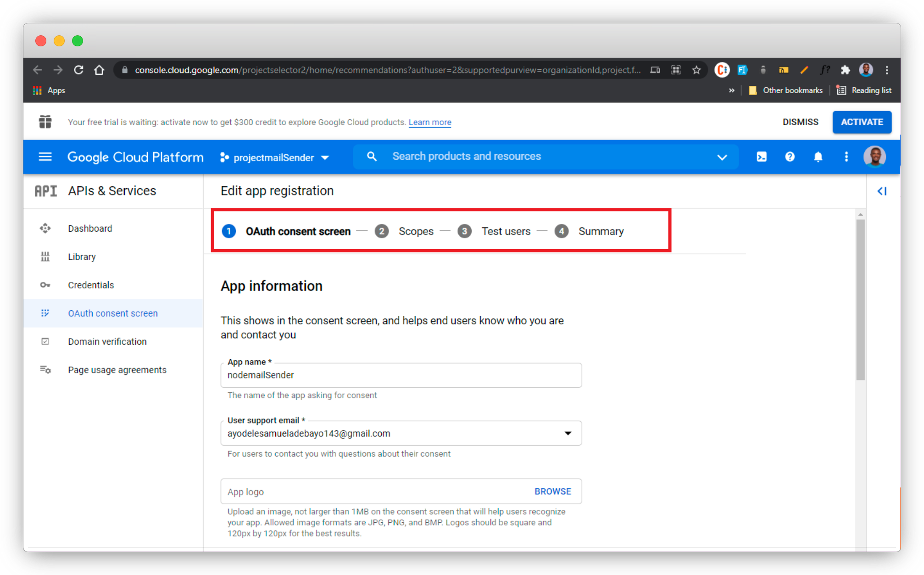924x575 pixels.
Task: Click the App logo field
Action: pyautogui.click(x=401, y=491)
